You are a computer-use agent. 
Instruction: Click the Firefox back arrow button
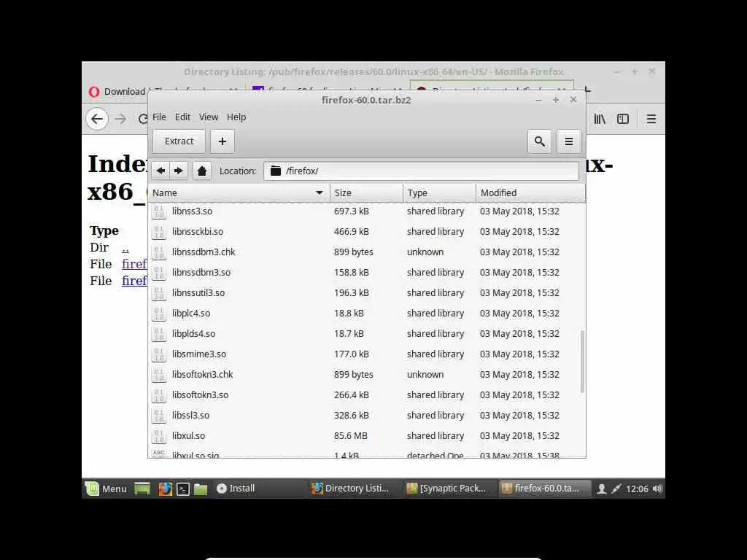(97, 119)
